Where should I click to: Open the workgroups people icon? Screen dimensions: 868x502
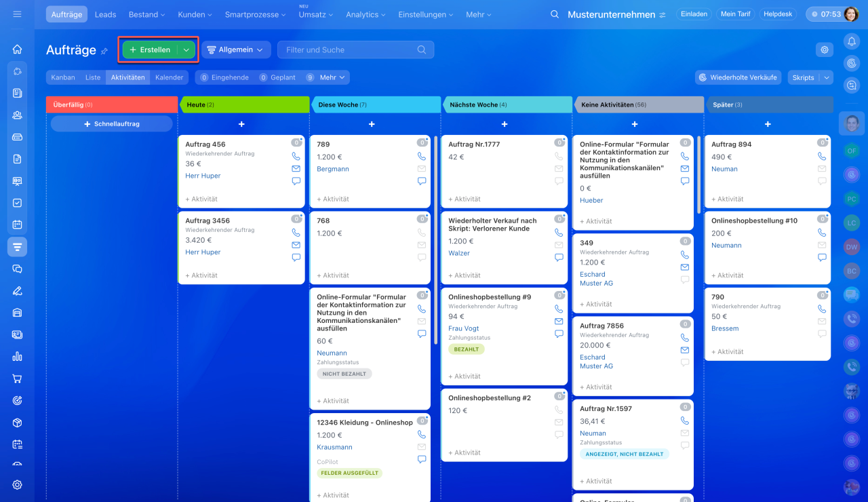click(17, 115)
